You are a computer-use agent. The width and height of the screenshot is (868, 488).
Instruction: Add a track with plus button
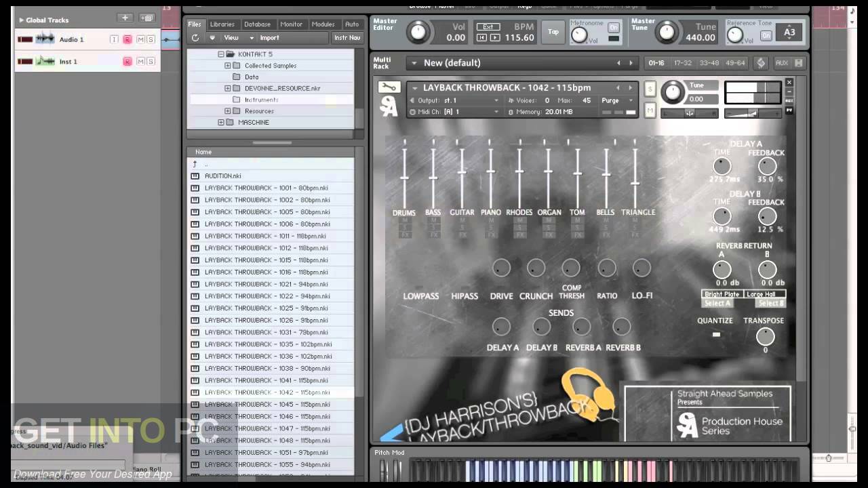pos(125,18)
